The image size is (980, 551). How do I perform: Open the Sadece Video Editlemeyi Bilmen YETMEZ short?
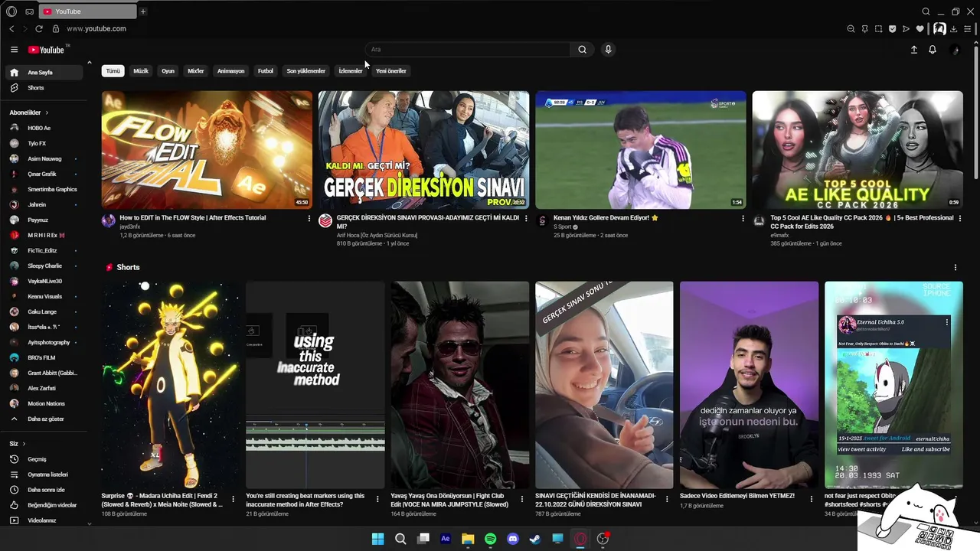pyautogui.click(x=750, y=385)
